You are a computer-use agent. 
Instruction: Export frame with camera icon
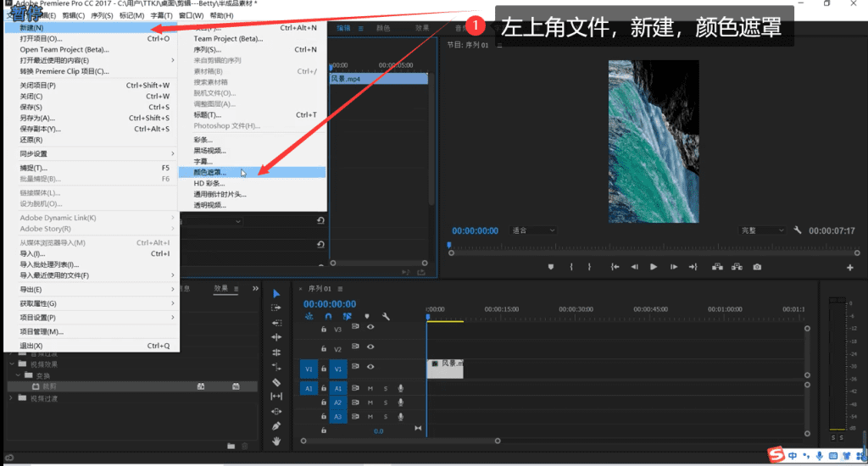click(x=757, y=267)
